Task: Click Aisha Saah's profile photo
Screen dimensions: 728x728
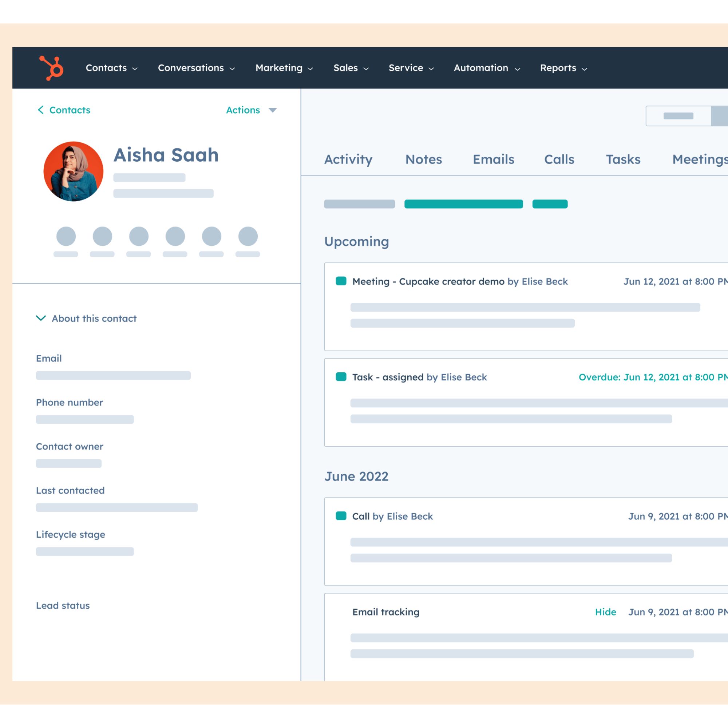Action: pos(74,171)
